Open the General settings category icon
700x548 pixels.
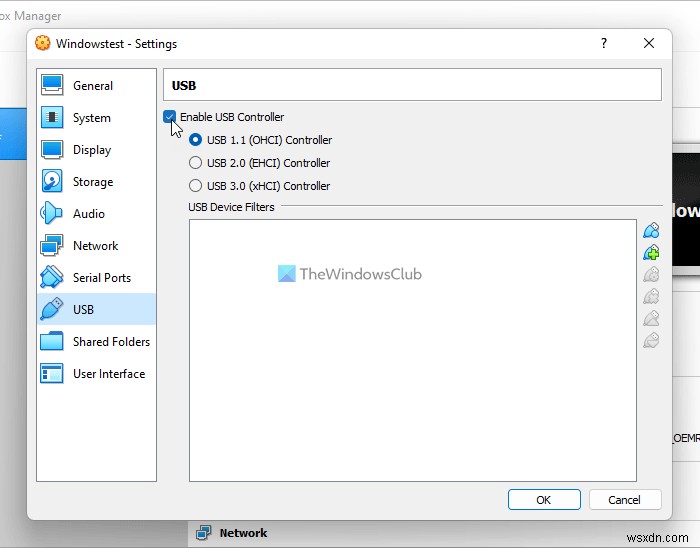(x=52, y=85)
